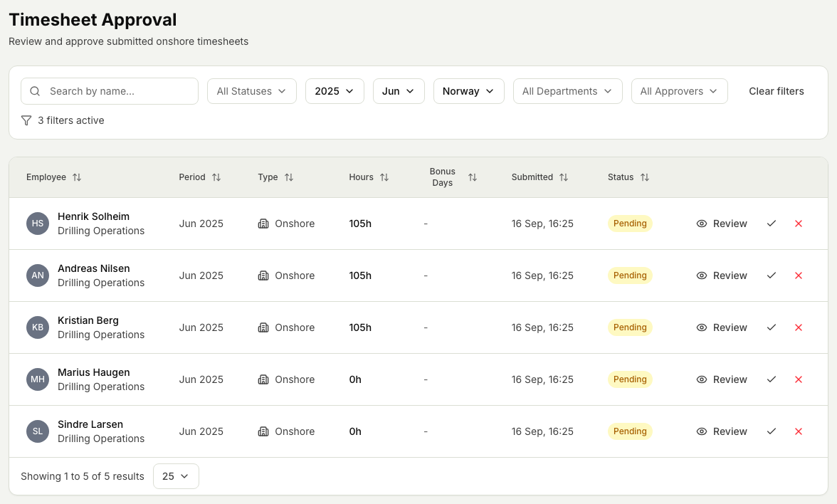Review Andreas Nilsen's timesheet
Screen dimensions: 837x504
tap(722, 275)
